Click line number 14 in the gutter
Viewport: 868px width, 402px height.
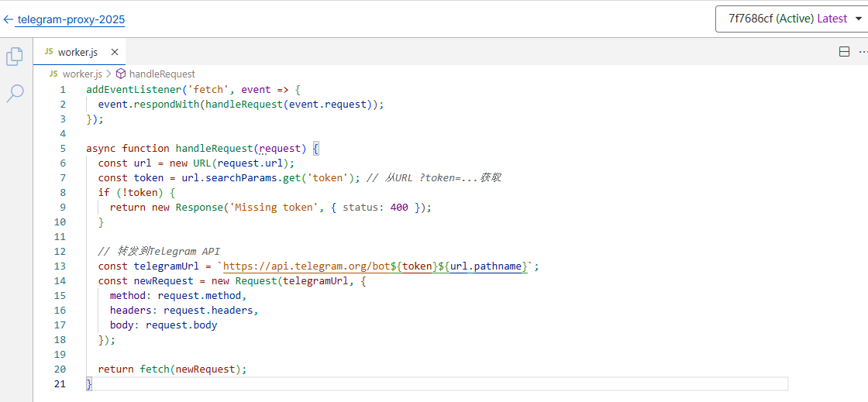60,281
